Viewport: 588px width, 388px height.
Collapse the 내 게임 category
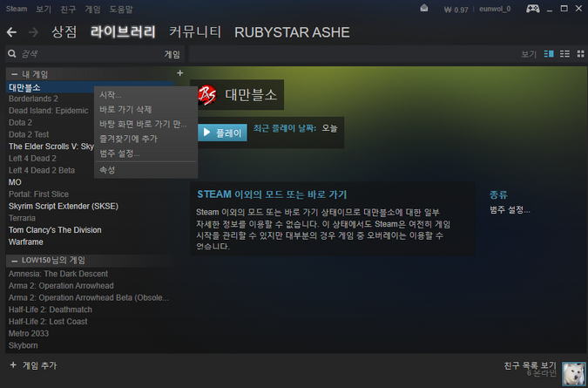tap(14, 74)
